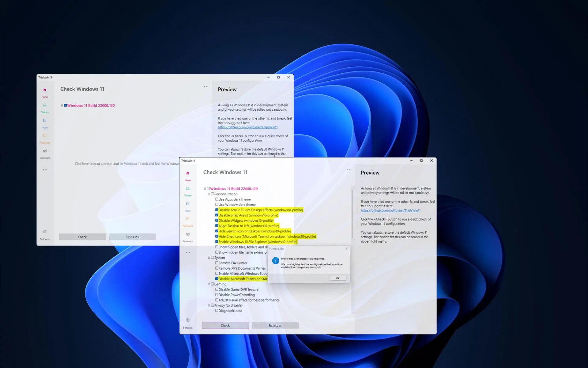Click Fix issues button in the front window
588x368 pixels.
275,325
